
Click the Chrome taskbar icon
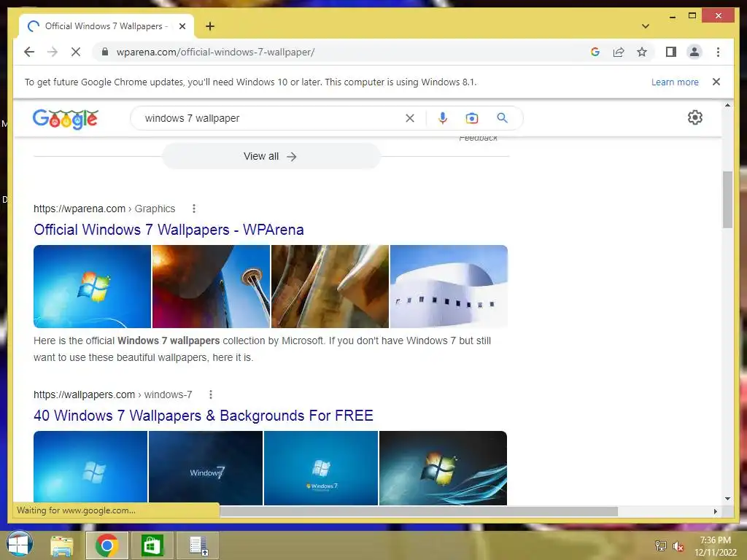(107, 545)
